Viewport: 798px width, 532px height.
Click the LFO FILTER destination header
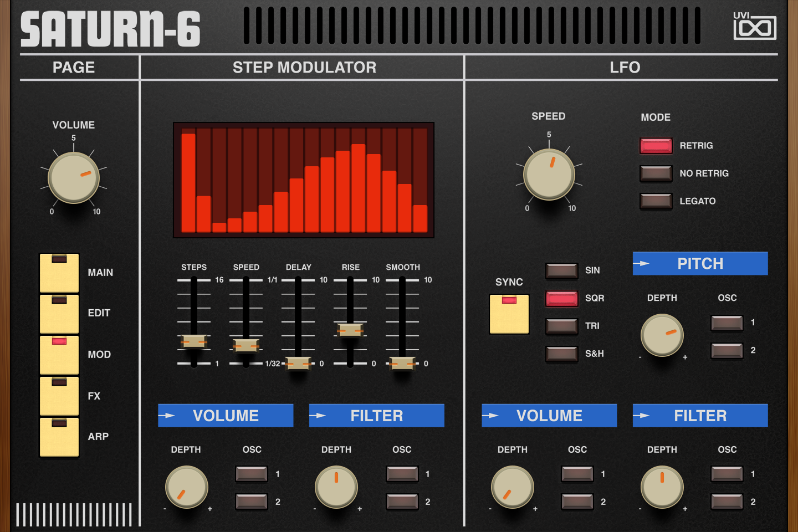point(700,416)
